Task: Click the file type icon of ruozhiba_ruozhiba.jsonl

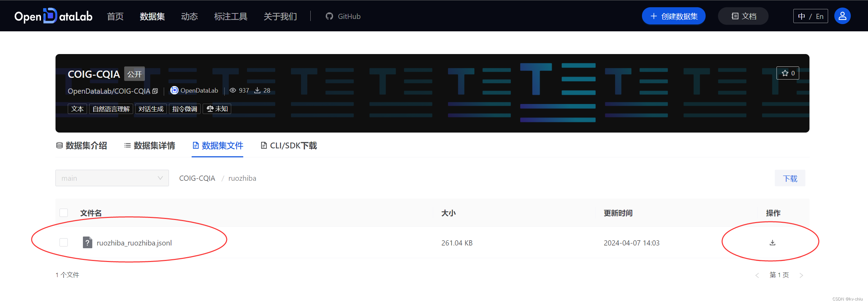Action: pos(87,243)
